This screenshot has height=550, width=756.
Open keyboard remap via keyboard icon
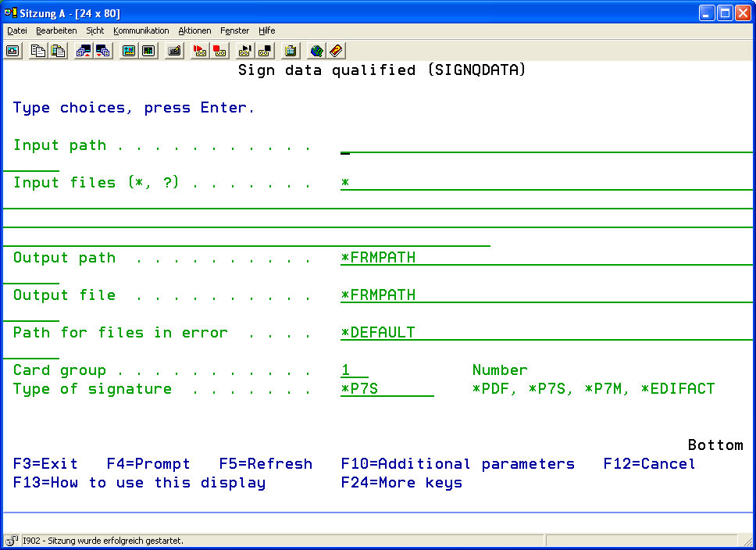[x=175, y=51]
